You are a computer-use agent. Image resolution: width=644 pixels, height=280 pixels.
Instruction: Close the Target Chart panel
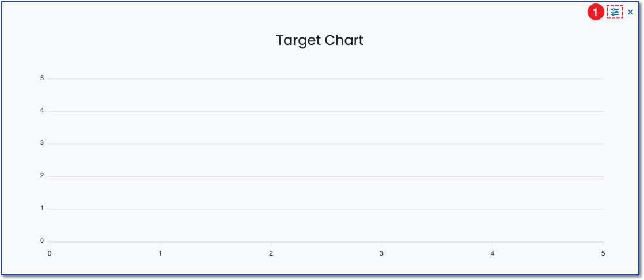coord(630,12)
